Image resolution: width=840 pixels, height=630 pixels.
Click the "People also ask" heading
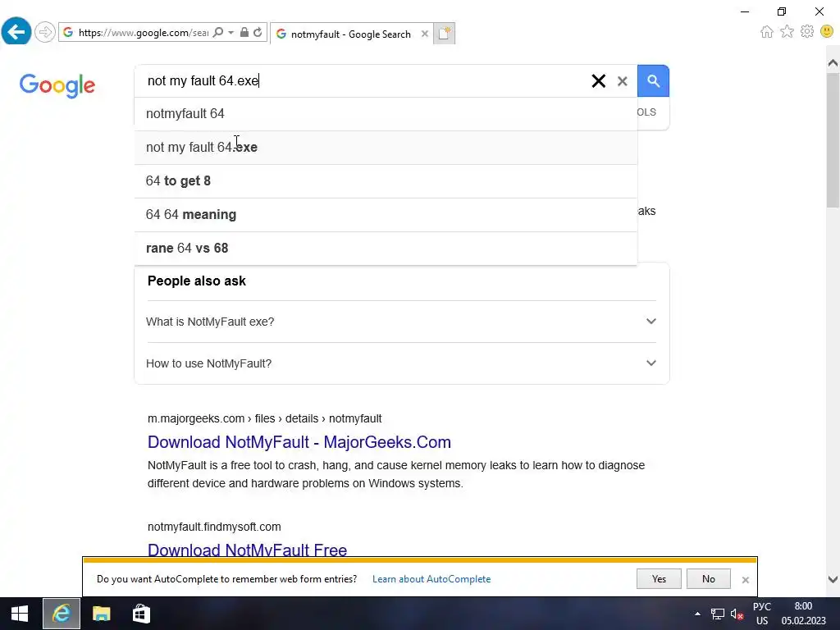197,281
